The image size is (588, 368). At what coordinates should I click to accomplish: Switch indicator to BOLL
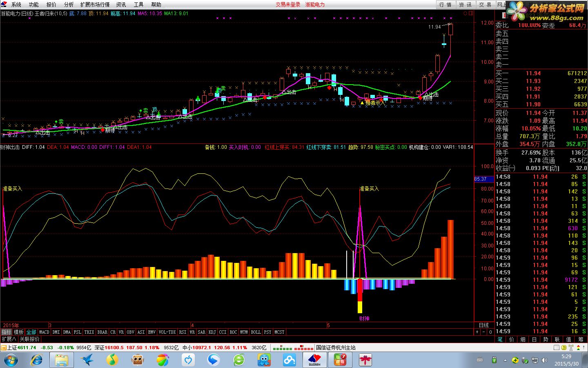click(x=256, y=332)
